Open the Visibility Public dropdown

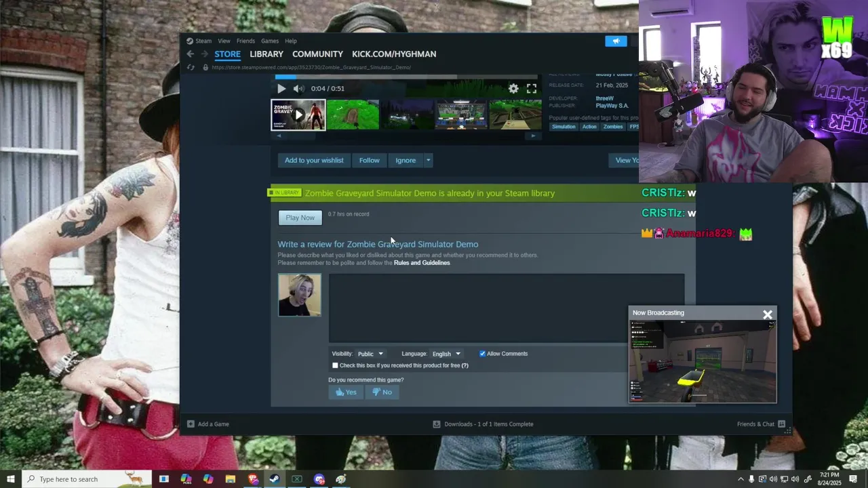click(370, 354)
